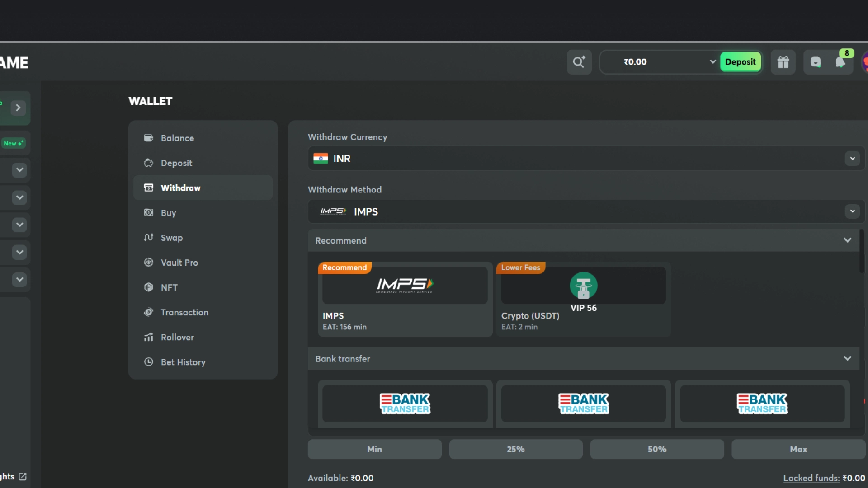Expand the sidebar with the right arrow
This screenshot has height=488, width=868.
pos(18,108)
